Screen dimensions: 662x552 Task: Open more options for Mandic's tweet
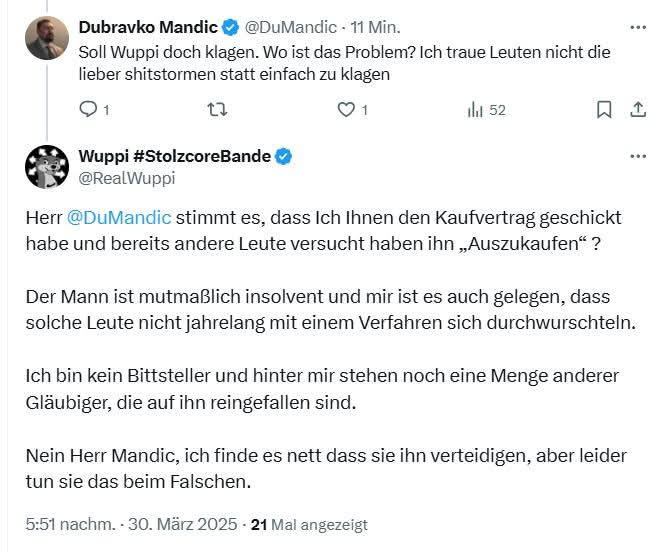pyautogui.click(x=638, y=28)
